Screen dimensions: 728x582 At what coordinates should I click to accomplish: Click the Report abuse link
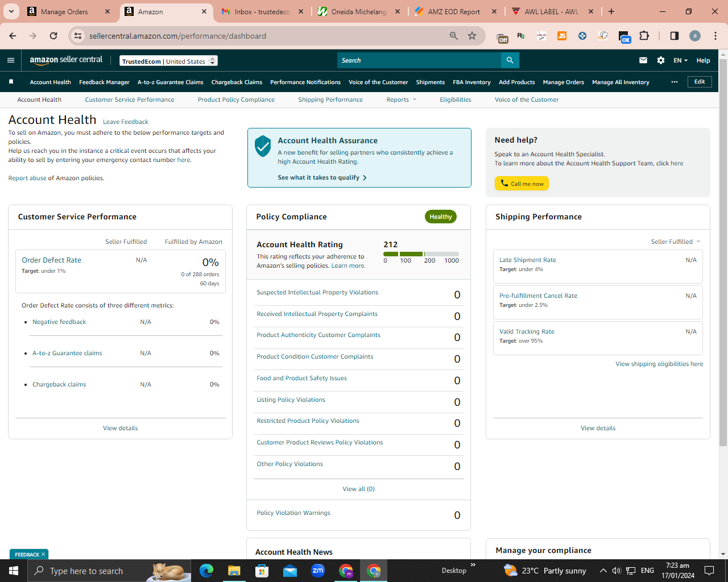(27, 178)
